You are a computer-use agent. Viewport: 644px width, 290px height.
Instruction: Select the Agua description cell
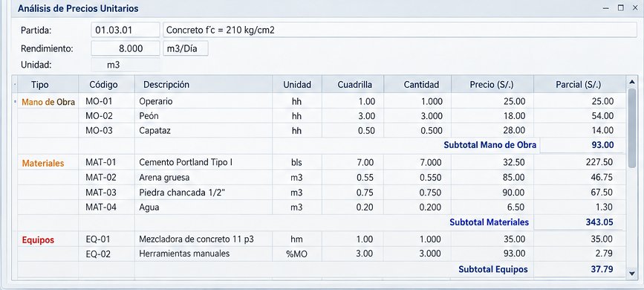204,207
